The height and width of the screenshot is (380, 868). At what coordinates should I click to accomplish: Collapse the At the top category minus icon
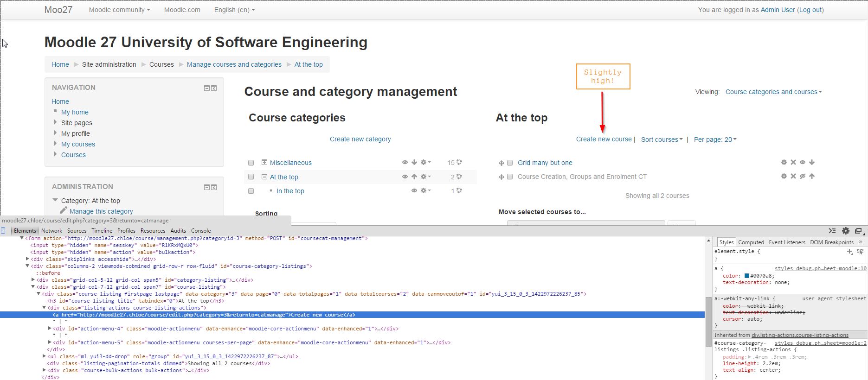pos(264,177)
